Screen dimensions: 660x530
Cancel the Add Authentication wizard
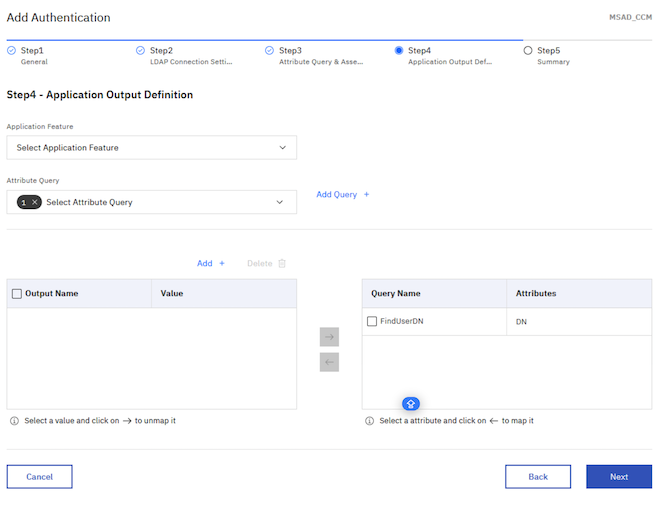point(40,477)
